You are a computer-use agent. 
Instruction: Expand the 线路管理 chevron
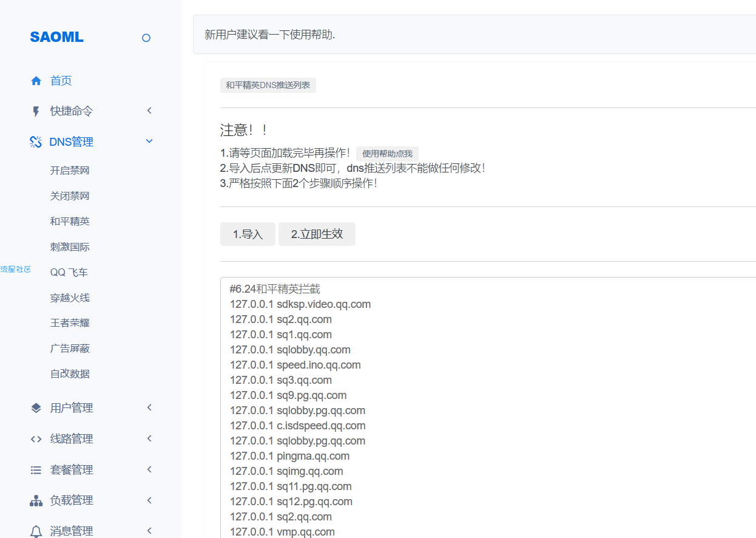(149, 438)
